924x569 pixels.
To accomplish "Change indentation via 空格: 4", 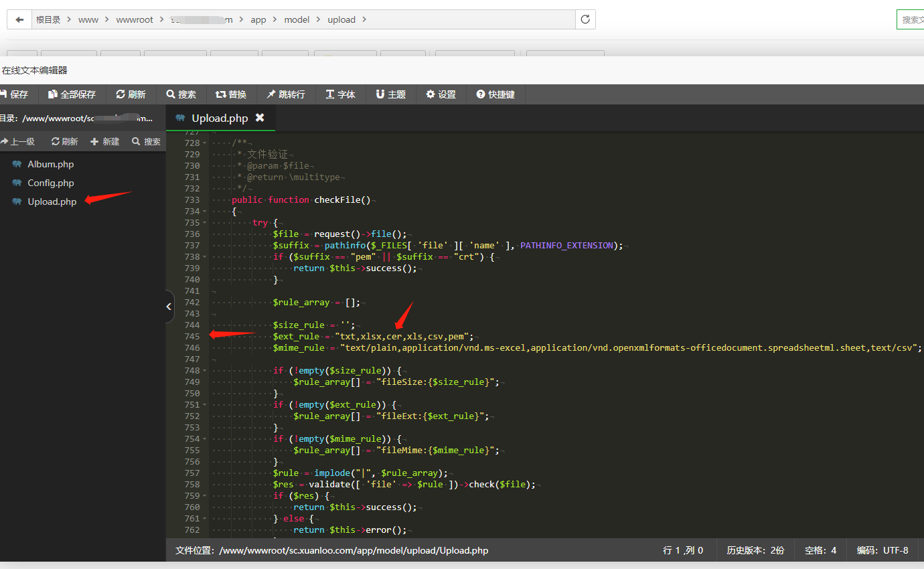I will pos(820,550).
